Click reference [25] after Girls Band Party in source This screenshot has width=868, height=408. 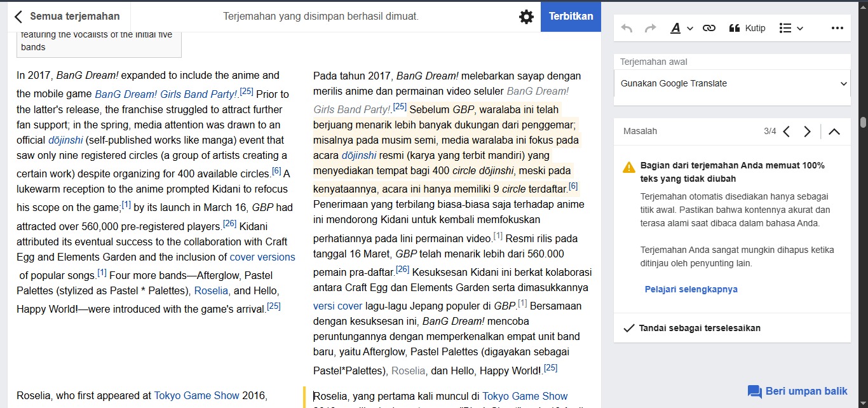point(247,91)
